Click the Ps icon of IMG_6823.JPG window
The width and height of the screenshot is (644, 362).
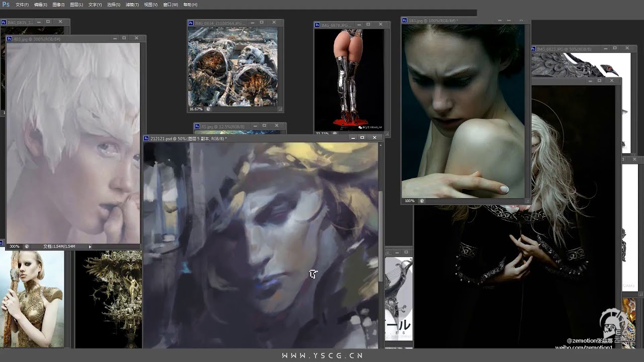pos(534,49)
